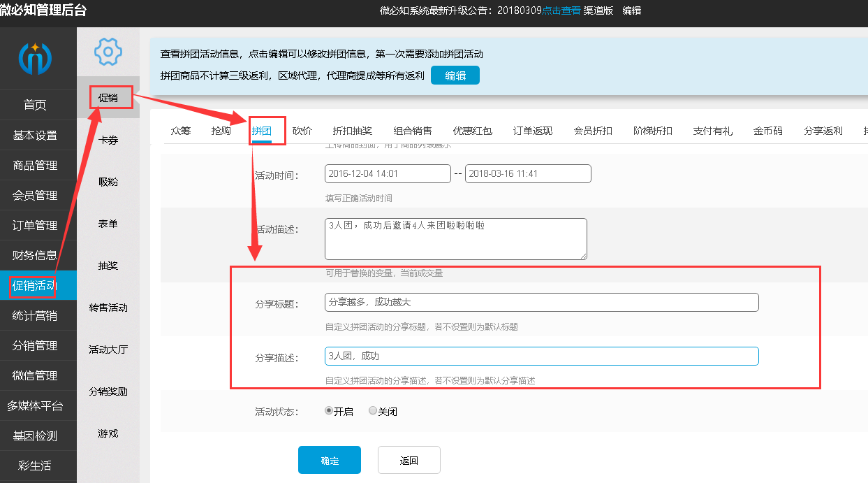Select the 关闭 activity status radio button
The image size is (868, 483).
pyautogui.click(x=373, y=411)
